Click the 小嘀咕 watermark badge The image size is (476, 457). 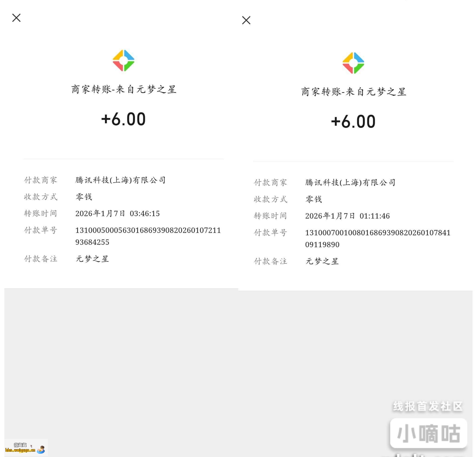(428, 434)
